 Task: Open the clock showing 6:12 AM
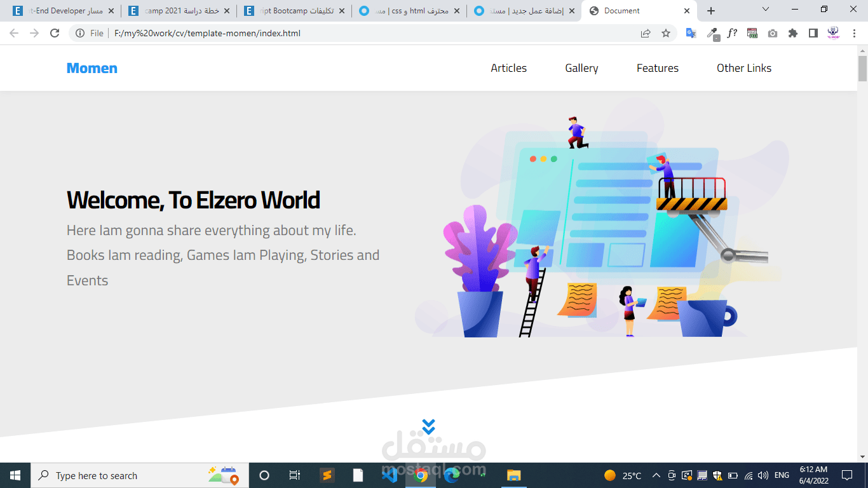click(813, 475)
